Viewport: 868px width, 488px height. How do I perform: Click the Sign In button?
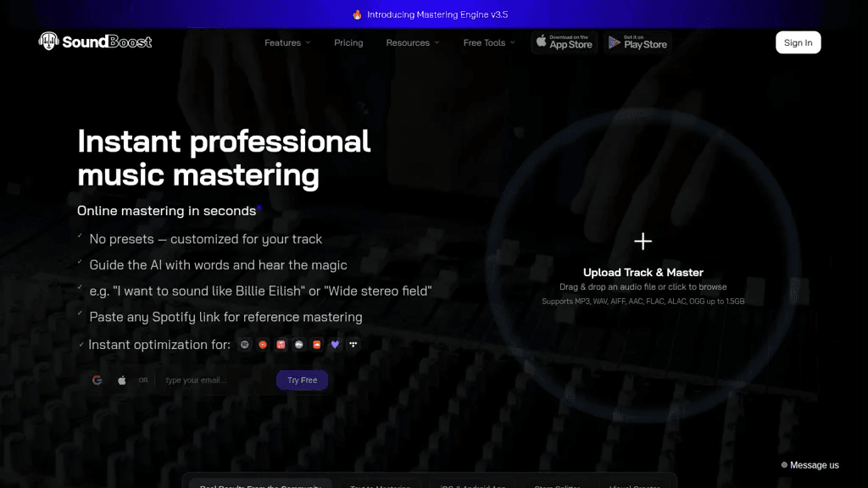coord(798,42)
